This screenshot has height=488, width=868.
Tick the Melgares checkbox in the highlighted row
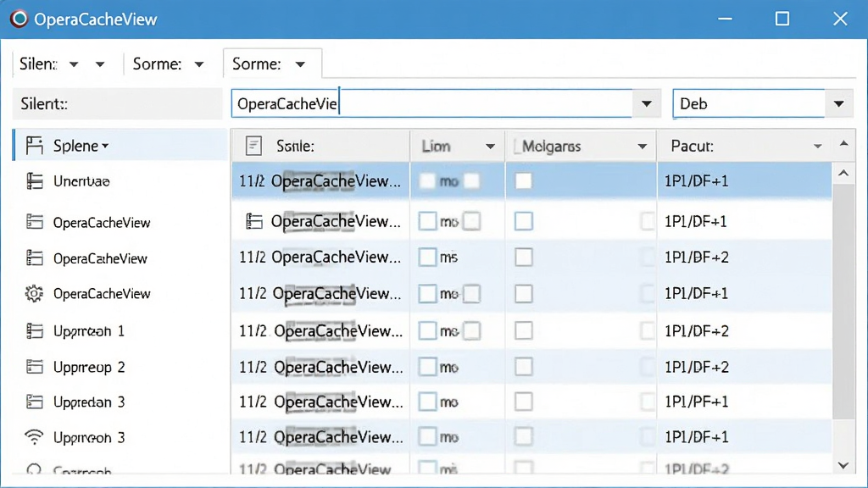523,181
